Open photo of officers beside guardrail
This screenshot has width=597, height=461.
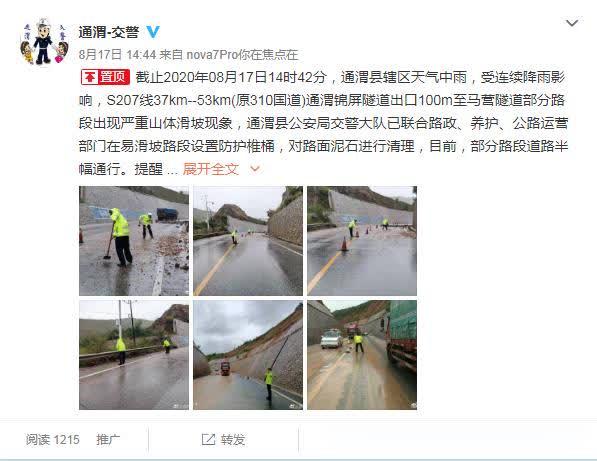(134, 355)
